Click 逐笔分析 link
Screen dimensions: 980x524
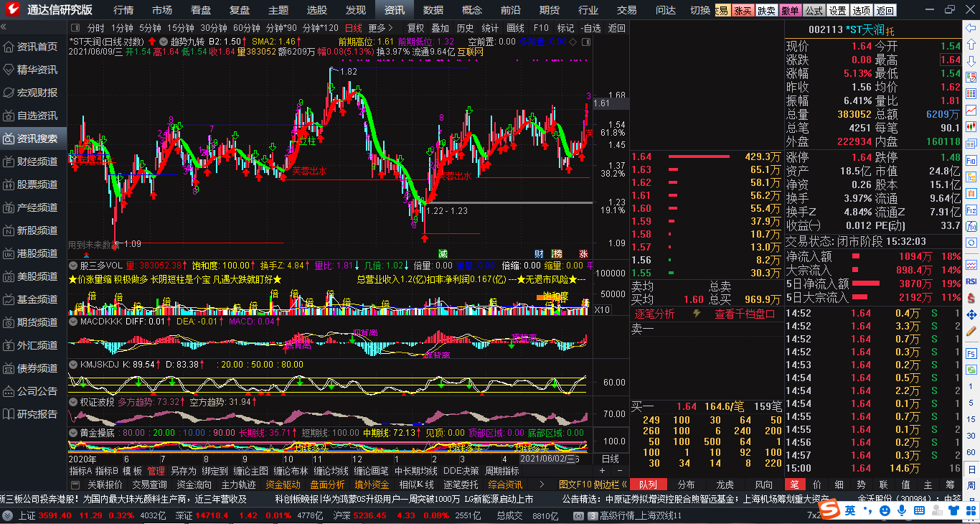[x=655, y=314]
